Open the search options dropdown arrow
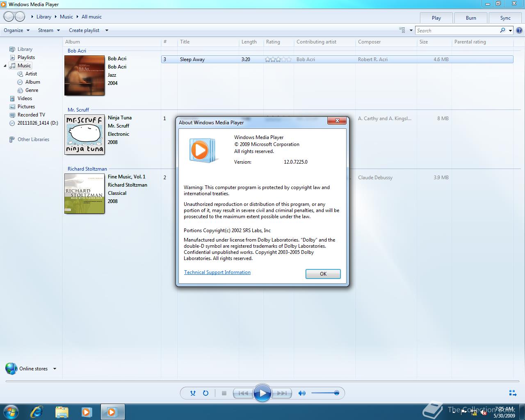The width and height of the screenshot is (525, 420). click(510, 31)
